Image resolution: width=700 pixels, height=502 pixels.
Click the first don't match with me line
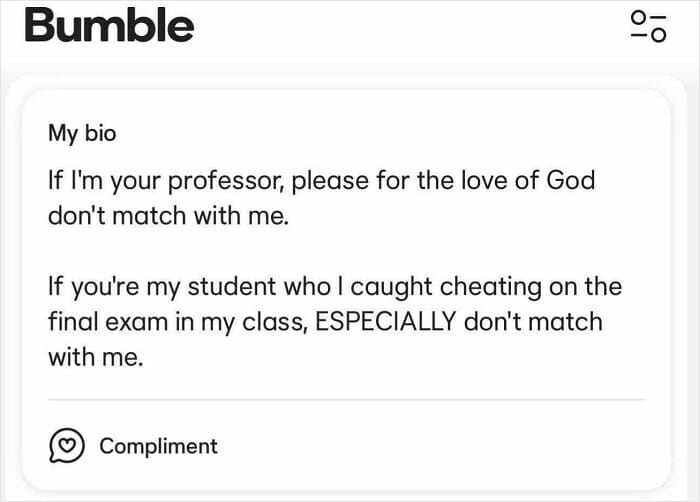coord(168,216)
